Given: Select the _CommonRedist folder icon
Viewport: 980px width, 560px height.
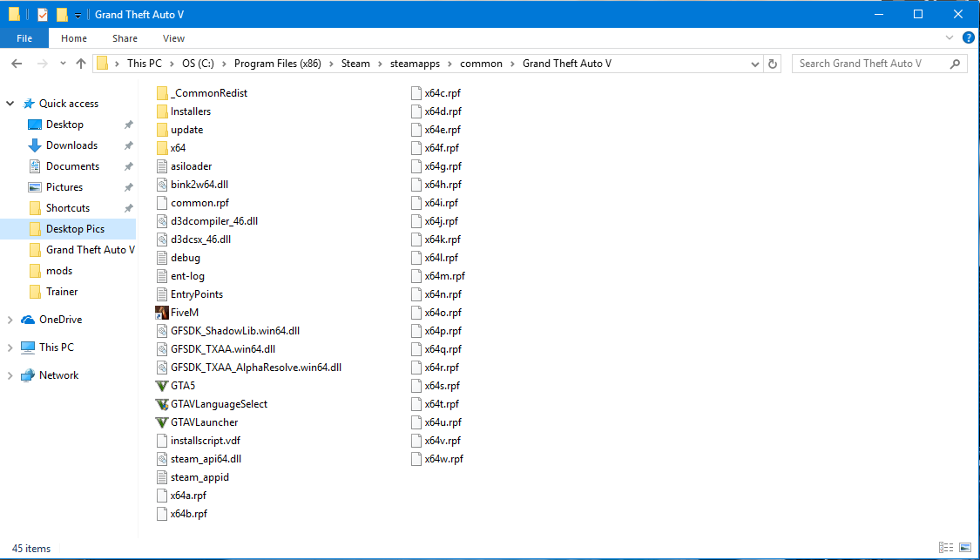Looking at the screenshot, I should pos(162,93).
